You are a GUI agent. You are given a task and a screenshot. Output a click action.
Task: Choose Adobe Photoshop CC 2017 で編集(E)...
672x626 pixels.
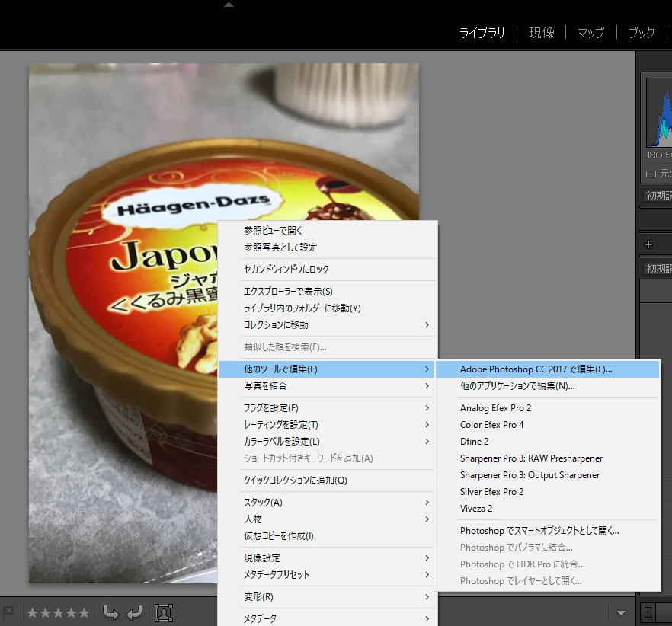(547, 369)
